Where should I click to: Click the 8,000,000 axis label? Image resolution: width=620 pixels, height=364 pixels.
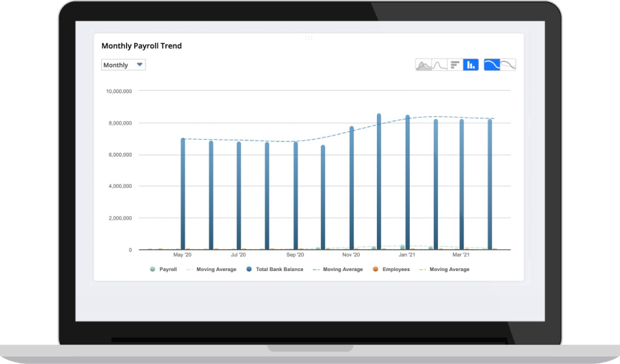click(x=120, y=123)
